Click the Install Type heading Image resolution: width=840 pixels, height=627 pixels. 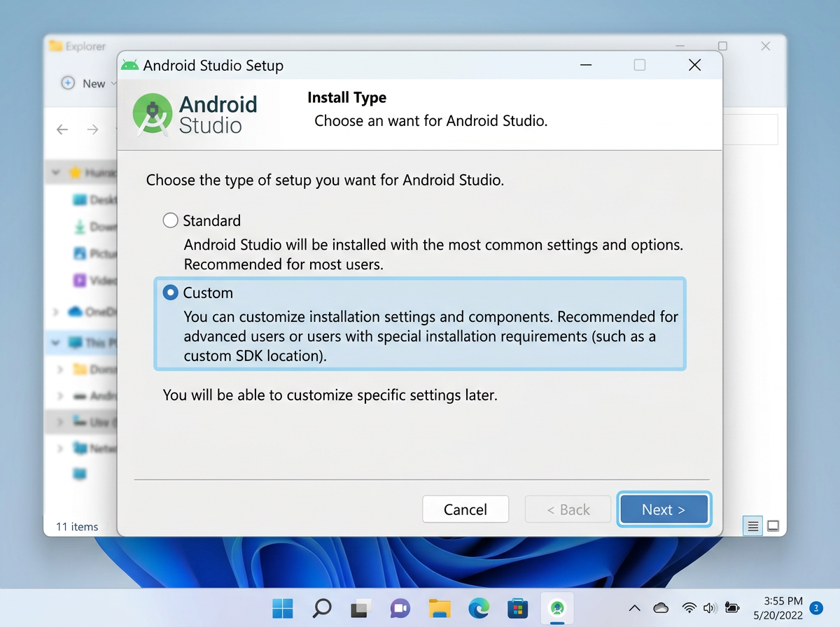tap(346, 98)
